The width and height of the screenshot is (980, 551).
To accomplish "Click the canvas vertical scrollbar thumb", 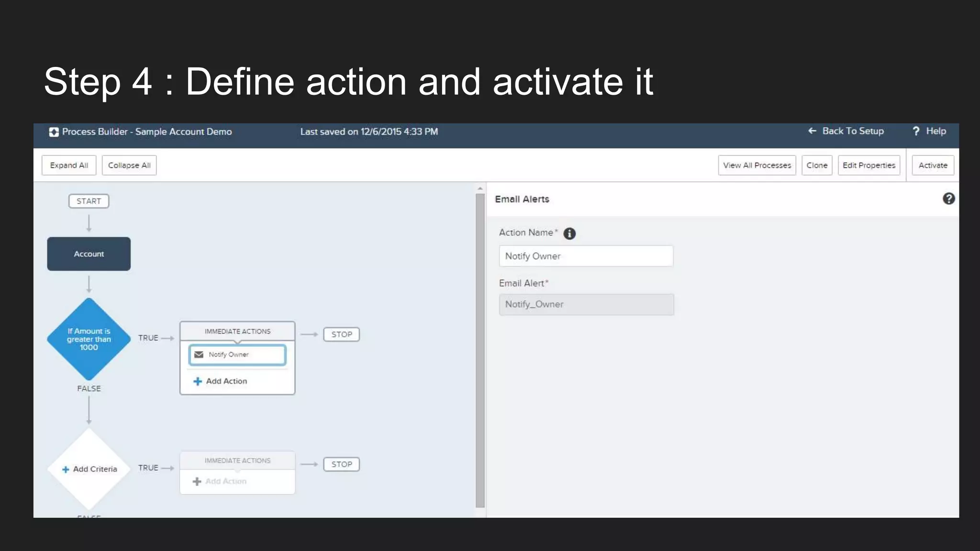I will click(x=480, y=350).
